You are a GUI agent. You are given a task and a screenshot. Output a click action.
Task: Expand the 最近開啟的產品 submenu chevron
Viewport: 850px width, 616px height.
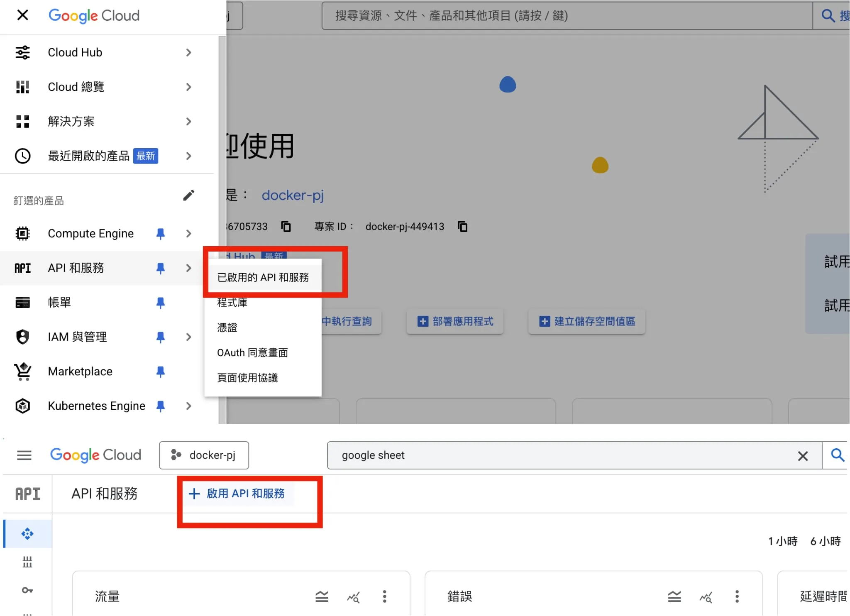[188, 156]
